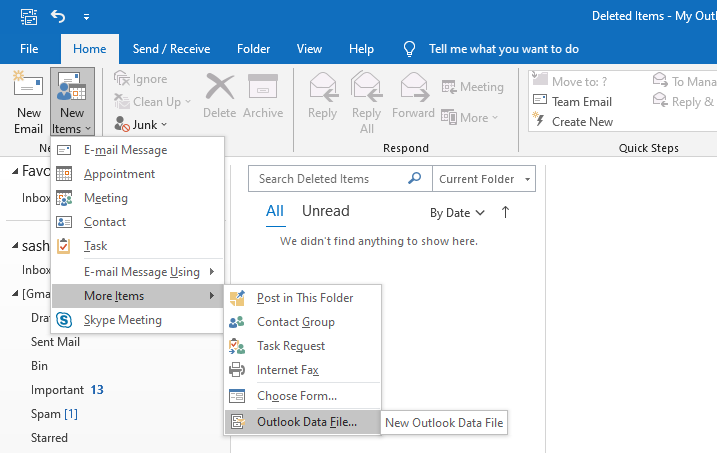This screenshot has height=453, width=717.
Task: Open the New Items dropdown button
Action: click(x=72, y=102)
